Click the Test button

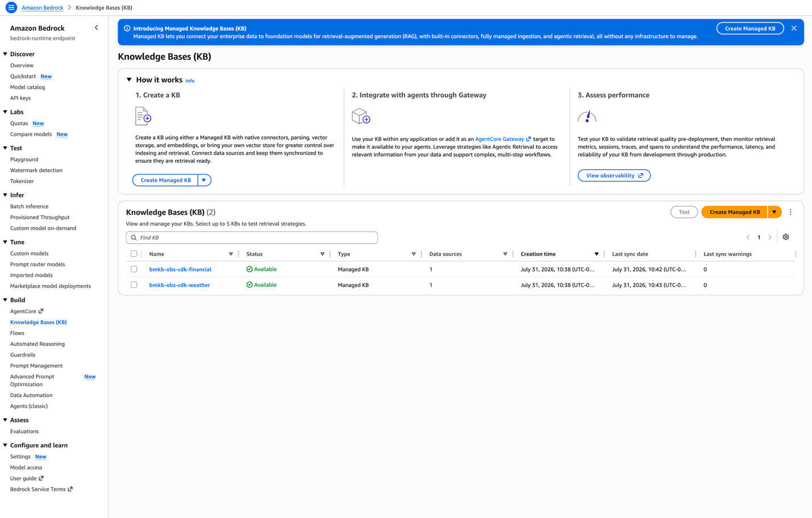point(684,212)
